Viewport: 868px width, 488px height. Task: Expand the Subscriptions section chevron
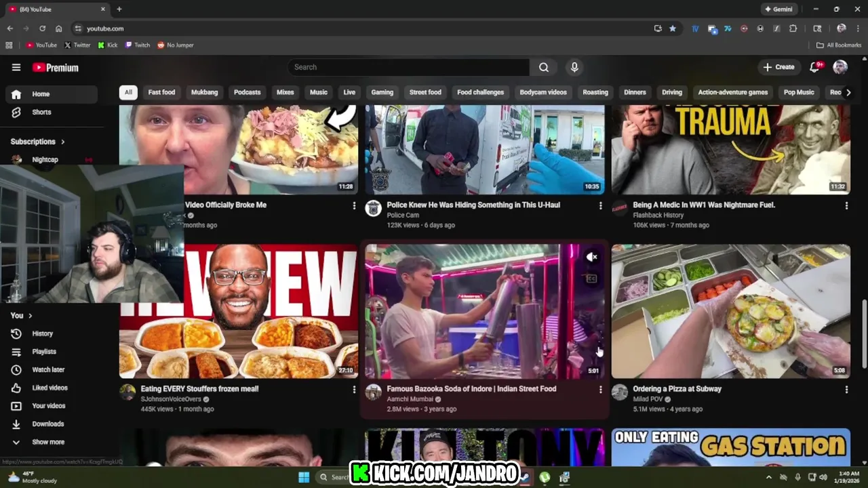(63, 142)
